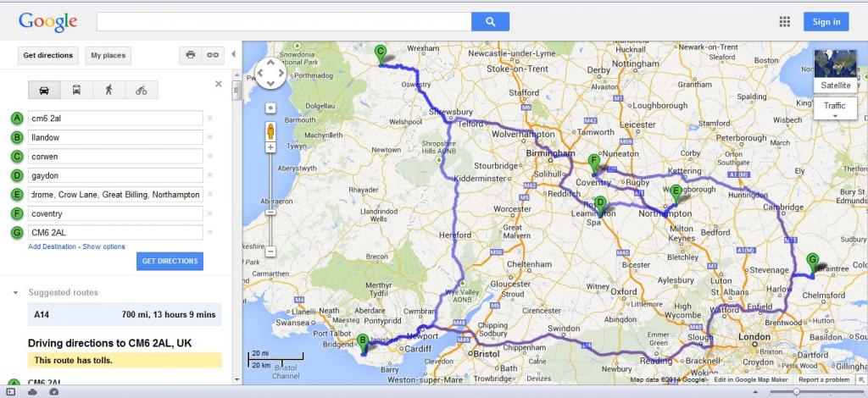The width and height of the screenshot is (868, 398).
Task: Click green marker C beside corwen field
Action: tap(17, 157)
